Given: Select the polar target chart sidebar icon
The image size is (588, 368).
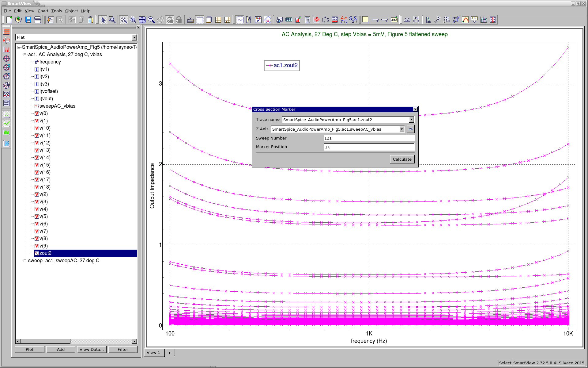Looking at the screenshot, I should click(6, 59).
